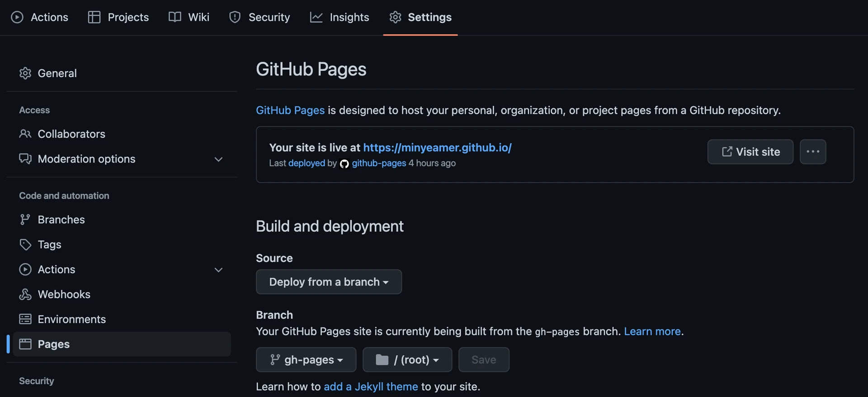This screenshot has height=397, width=868.
Task: Open Tags settings
Action: pos(122,244)
